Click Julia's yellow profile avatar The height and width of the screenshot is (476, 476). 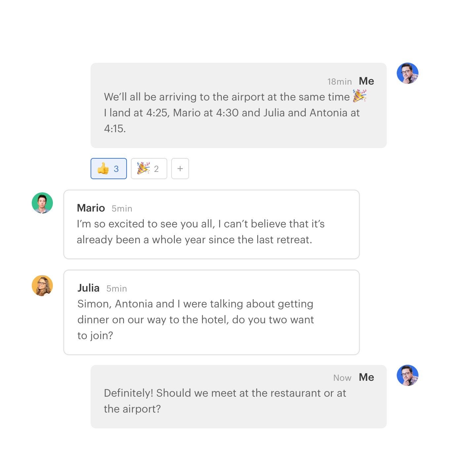click(42, 286)
